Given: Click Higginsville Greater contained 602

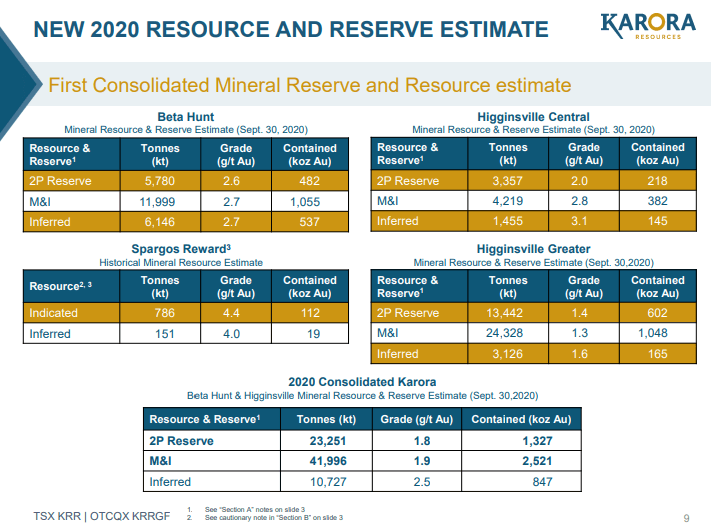Looking at the screenshot, I should 657,313.
